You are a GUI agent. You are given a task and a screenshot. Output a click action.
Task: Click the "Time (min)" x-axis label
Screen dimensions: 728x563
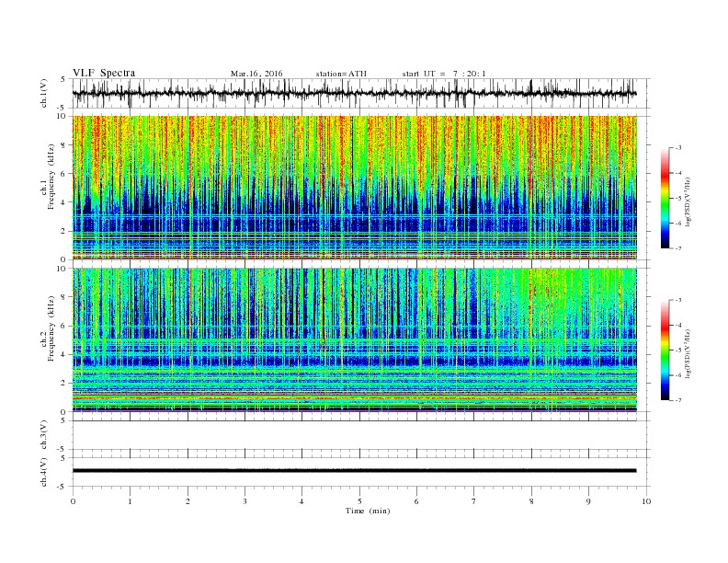pos(368,511)
